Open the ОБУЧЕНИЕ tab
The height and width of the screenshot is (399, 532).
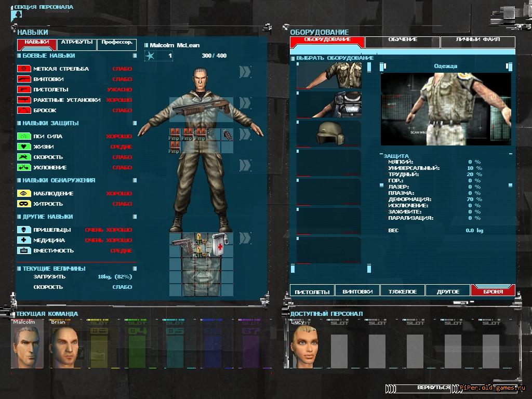[x=403, y=40]
